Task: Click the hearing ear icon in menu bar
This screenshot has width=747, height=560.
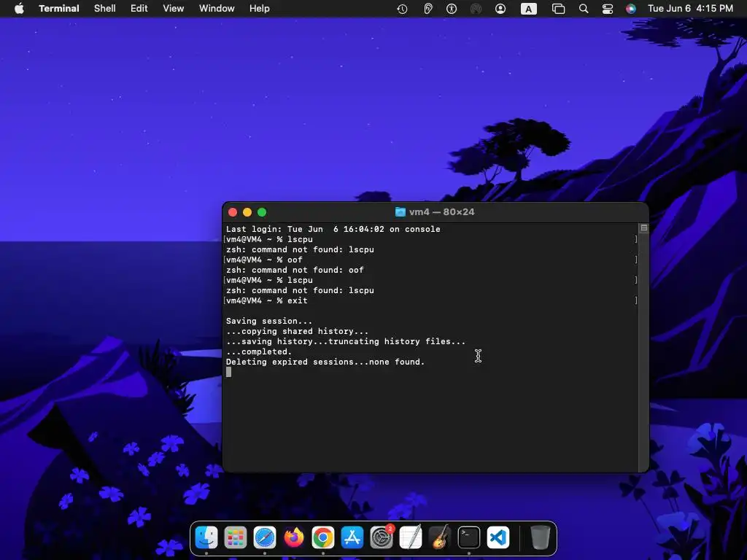Action: click(x=427, y=9)
